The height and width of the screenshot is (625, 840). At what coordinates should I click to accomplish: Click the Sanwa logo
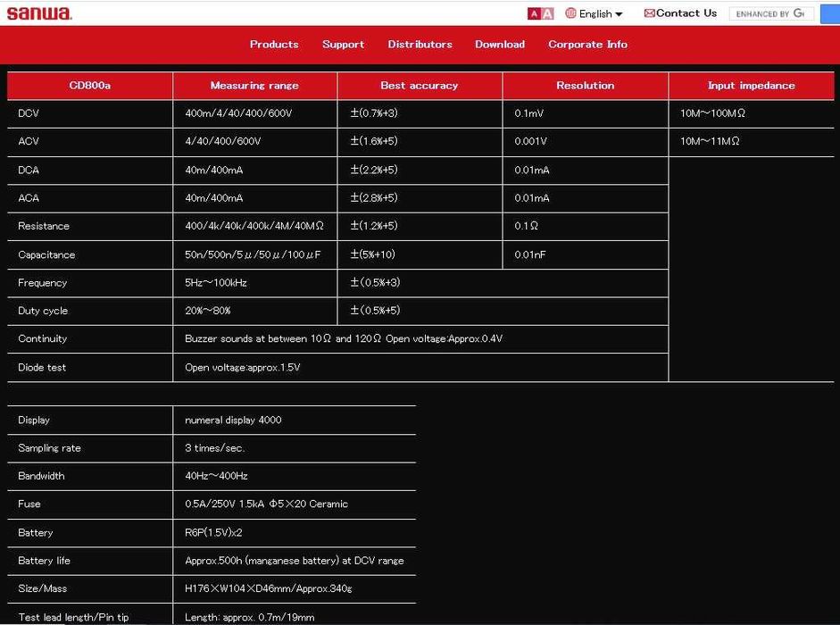(38, 12)
